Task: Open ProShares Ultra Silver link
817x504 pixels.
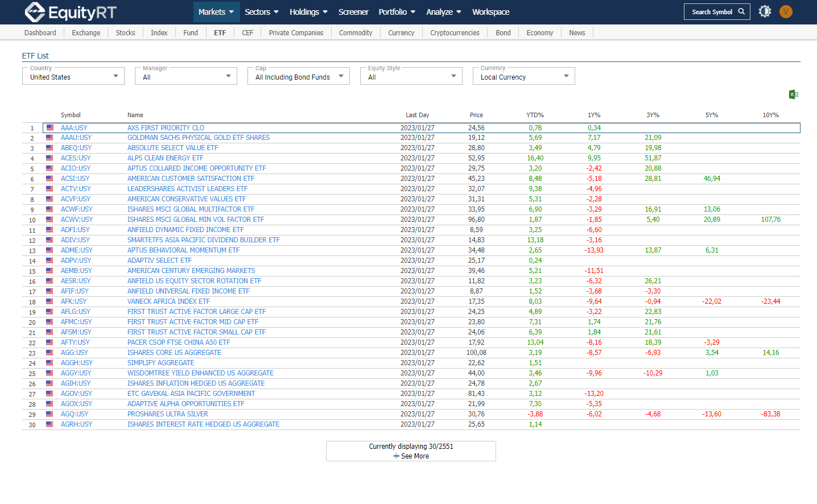Action: [x=168, y=414]
